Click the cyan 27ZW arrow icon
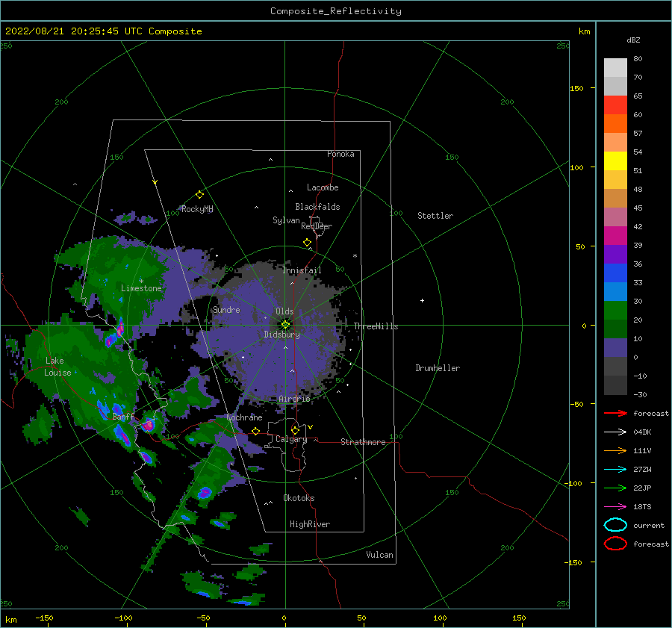Viewport: 672px width, 628px height. (x=615, y=469)
